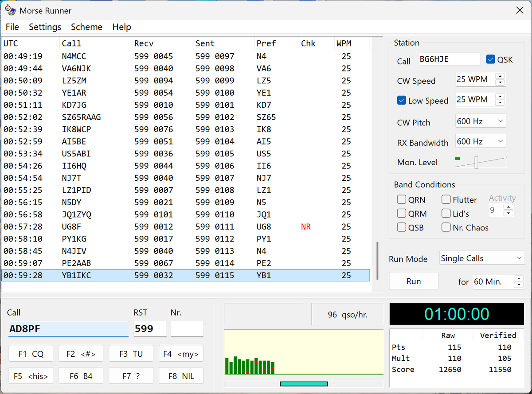Click the QSO rate bar graph
This screenshot has width=532, height=394.
pyautogui.click(x=304, y=352)
